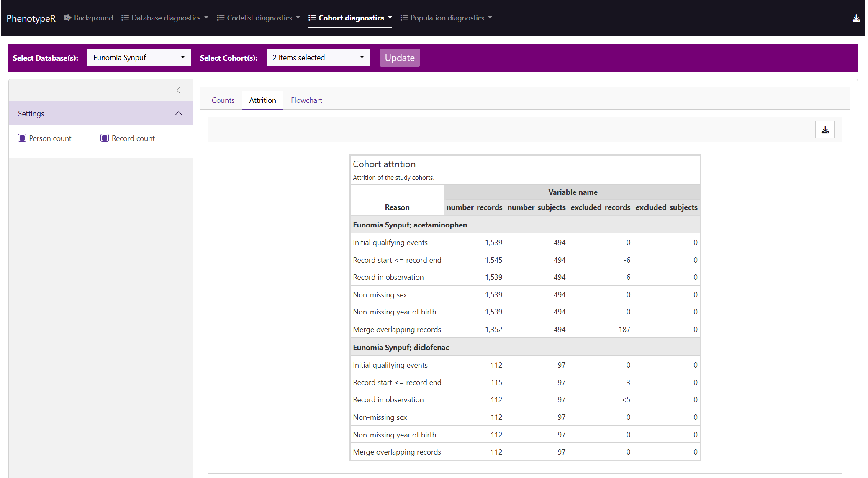
Task: Expand the Population diagnostics menu caret
Action: pos(490,18)
